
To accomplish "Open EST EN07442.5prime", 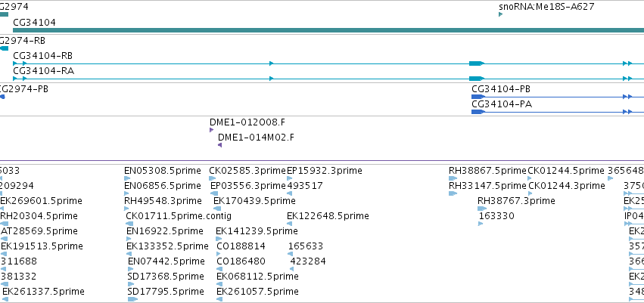I will [x=166, y=261].
